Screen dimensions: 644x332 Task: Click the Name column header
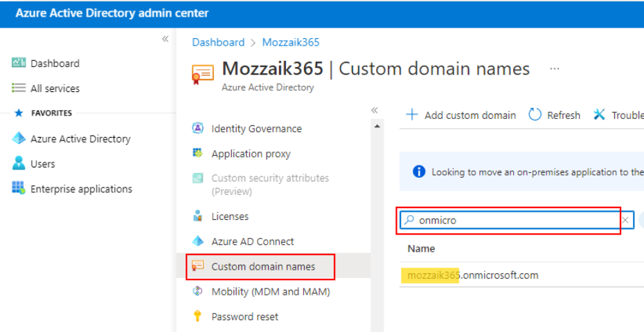coord(422,249)
